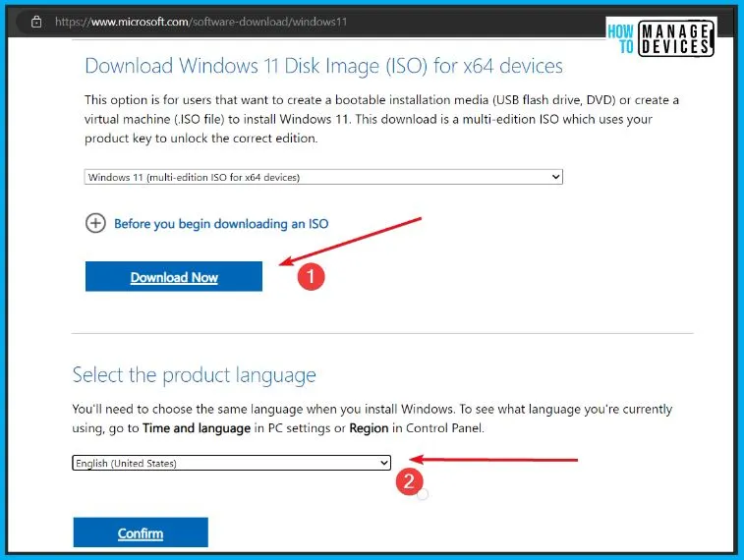This screenshot has width=744, height=560.
Task: Click the bold Region text
Action: point(369,428)
